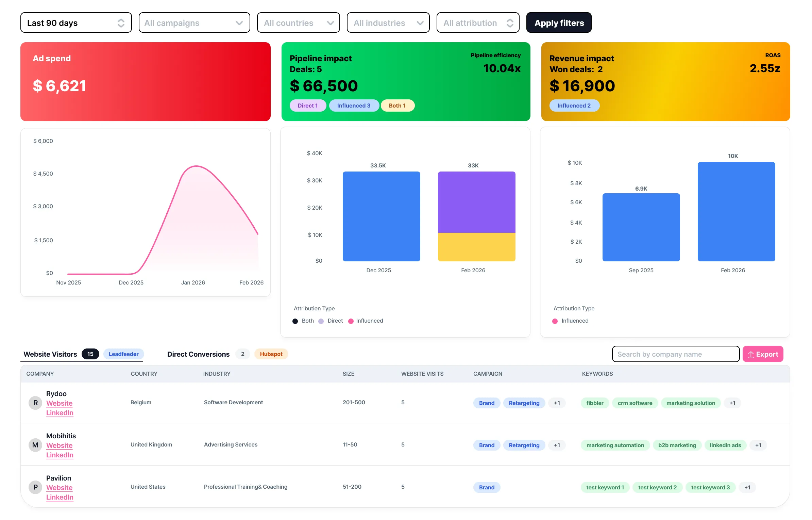The image size is (812, 520).
Task: Click the Rydoo company avatar
Action: 35,403
